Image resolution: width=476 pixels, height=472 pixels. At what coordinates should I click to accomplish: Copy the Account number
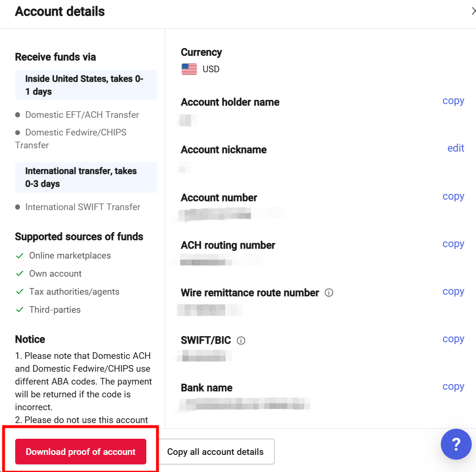pos(453,196)
